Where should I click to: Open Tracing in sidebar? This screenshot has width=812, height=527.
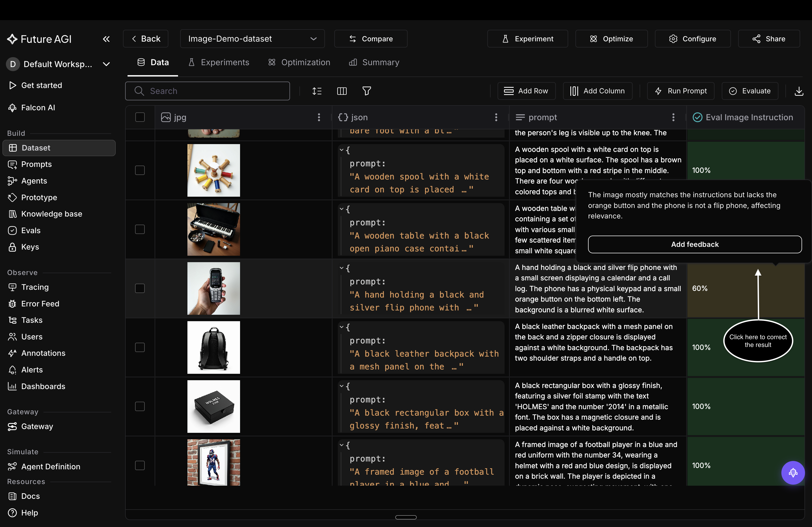coord(59,287)
